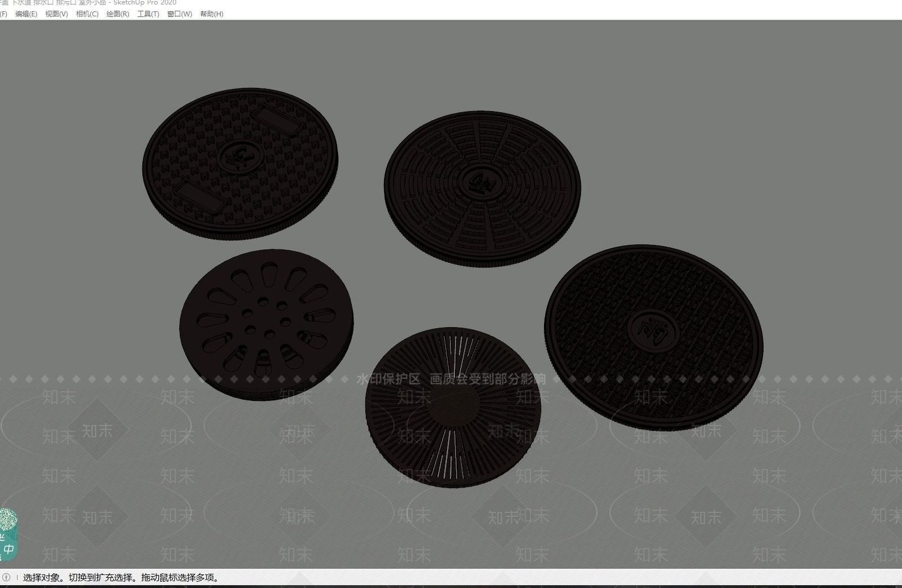Click the status bar info person icon
The width and height of the screenshot is (902, 588).
pyautogui.click(x=6, y=577)
